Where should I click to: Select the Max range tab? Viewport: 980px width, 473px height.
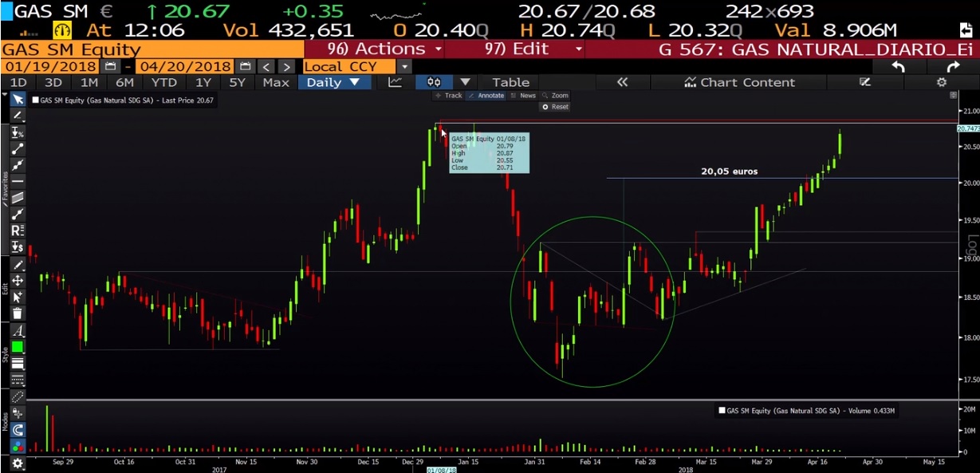click(x=276, y=82)
